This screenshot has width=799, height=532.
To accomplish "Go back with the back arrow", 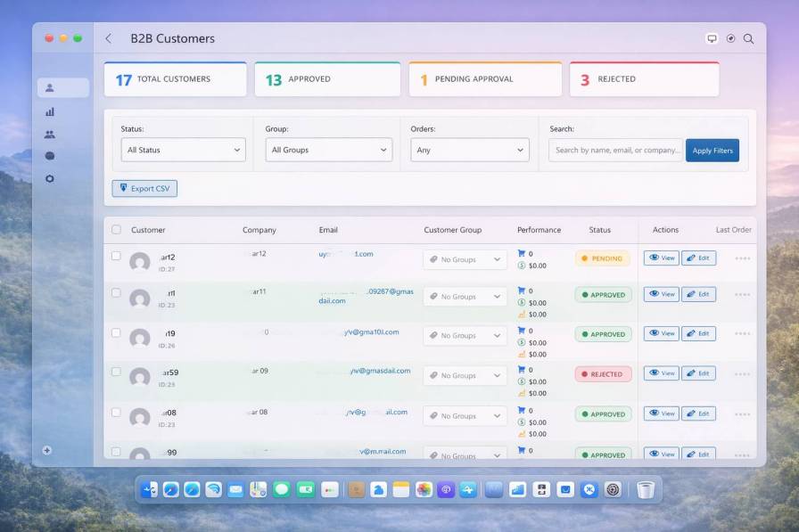I will 108,38.
